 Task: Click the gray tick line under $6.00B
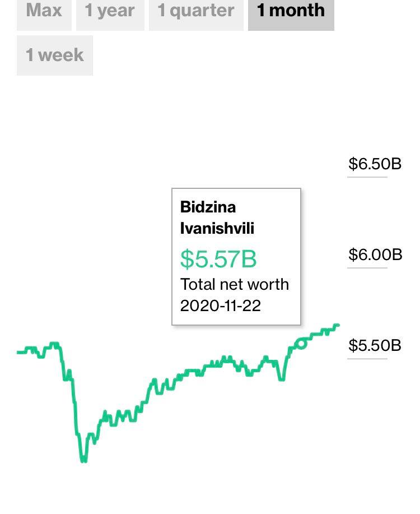[x=367, y=268]
